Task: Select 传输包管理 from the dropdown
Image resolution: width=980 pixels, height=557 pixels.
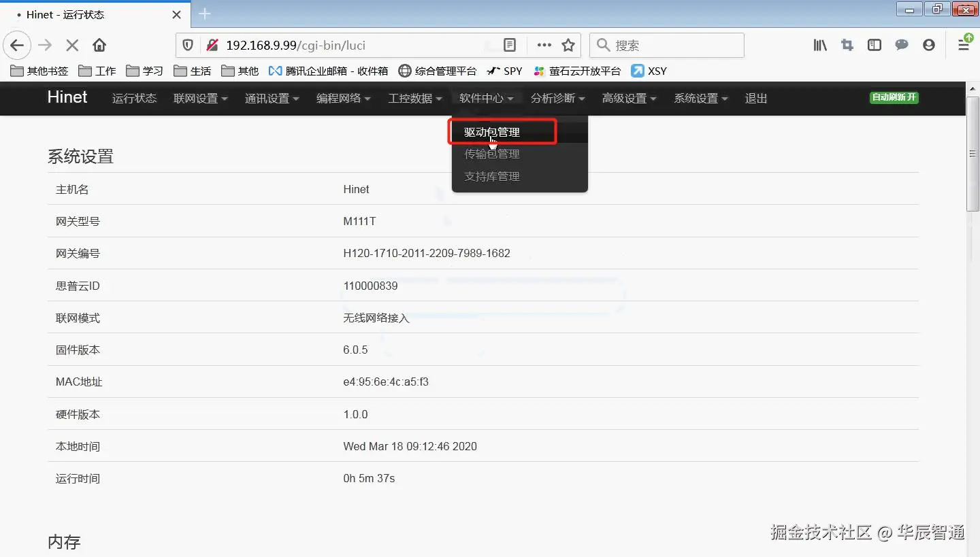Action: click(519, 154)
